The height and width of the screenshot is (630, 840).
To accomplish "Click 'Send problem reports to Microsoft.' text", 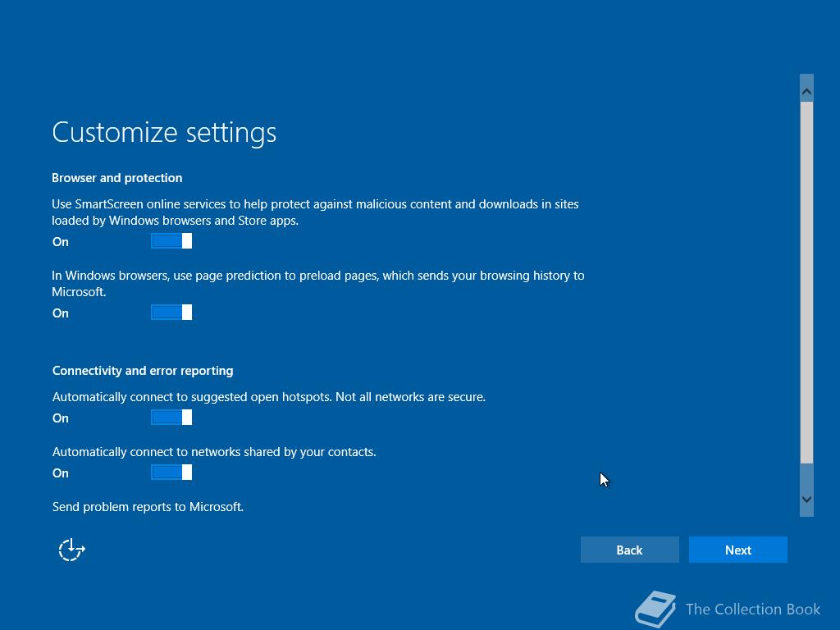I will pos(148,507).
